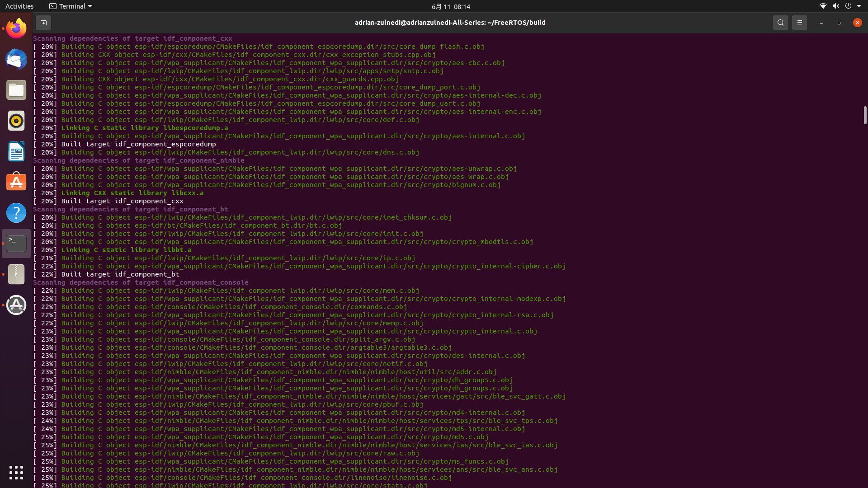Expand the Terminal app menu
The width and height of the screenshot is (868, 488).
pyautogui.click(x=71, y=6)
